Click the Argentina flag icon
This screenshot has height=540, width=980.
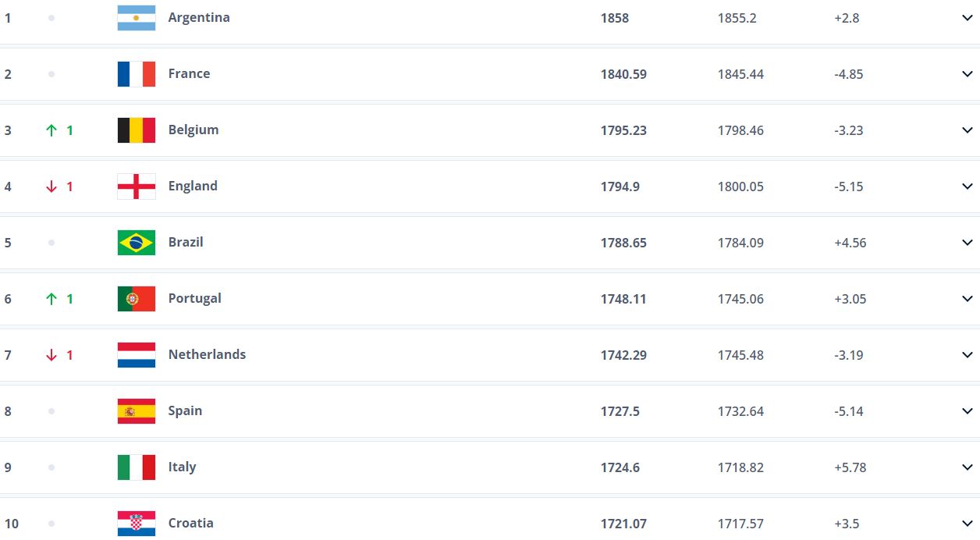point(137,18)
